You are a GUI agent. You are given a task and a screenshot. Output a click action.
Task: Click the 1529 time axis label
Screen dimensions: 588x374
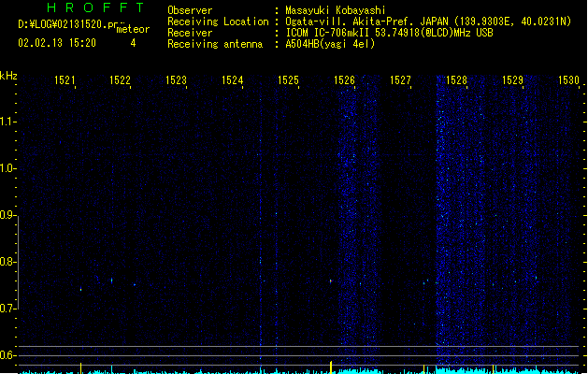click(512, 80)
